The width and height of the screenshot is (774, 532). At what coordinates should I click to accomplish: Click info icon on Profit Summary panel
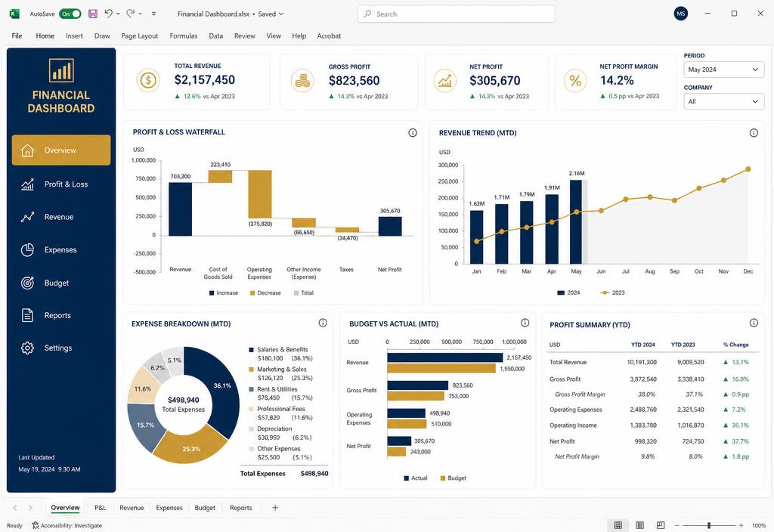(x=754, y=323)
